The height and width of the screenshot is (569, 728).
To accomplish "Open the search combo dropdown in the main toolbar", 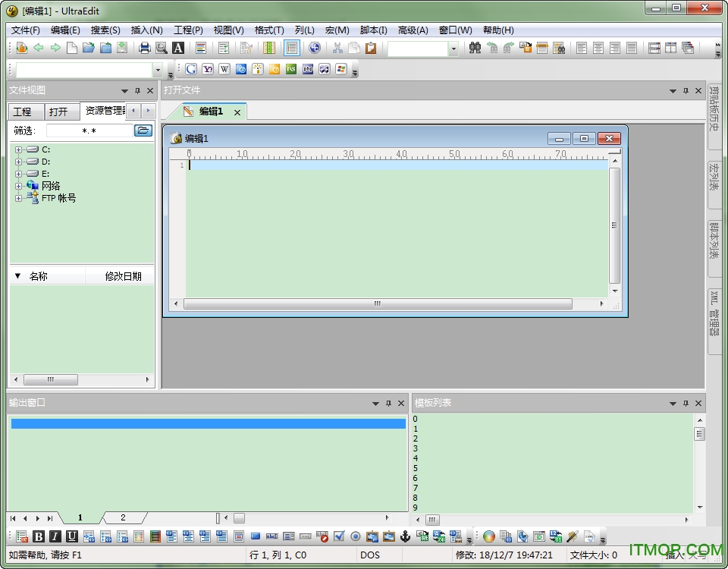I will point(453,49).
